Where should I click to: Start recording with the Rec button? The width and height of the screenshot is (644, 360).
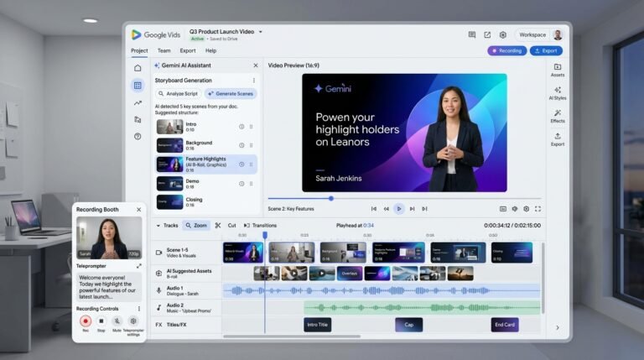(x=86, y=321)
